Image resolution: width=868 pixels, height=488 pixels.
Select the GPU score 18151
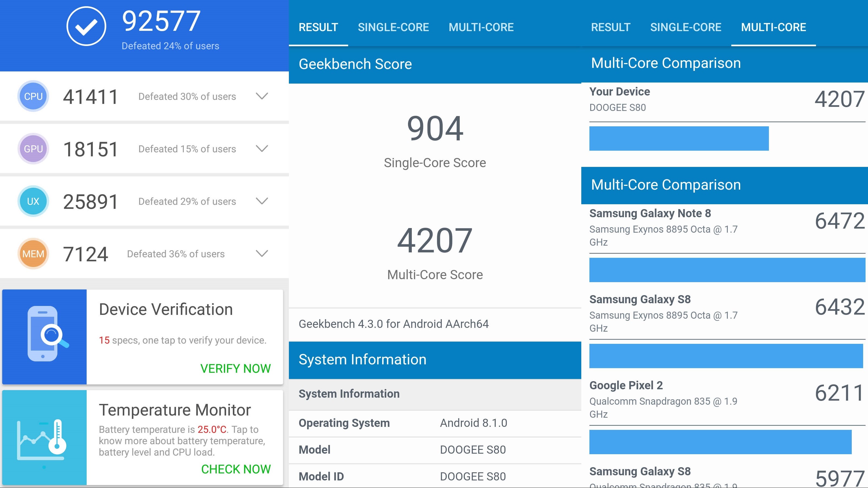pos(91,149)
